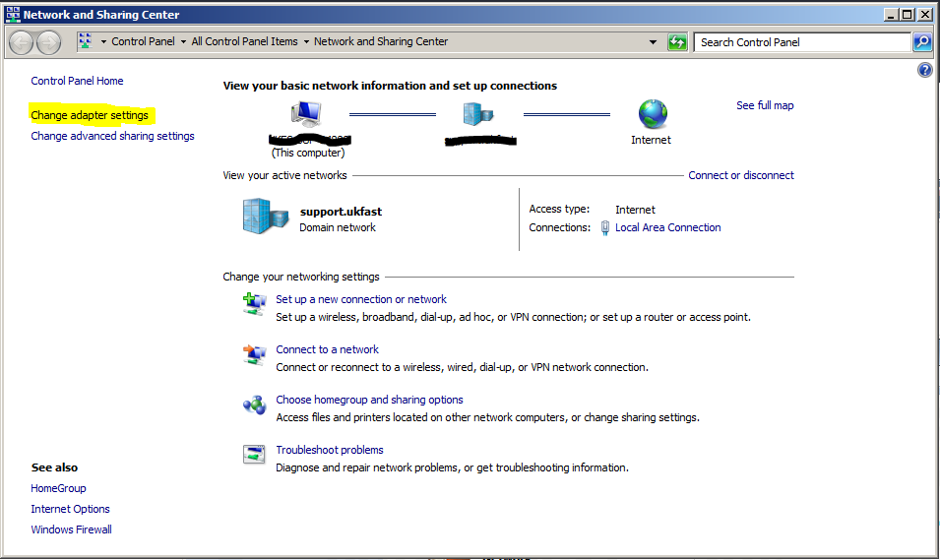Focus the Search Control Panel field
Image resolution: width=940 pixels, height=560 pixels.
tap(801, 42)
